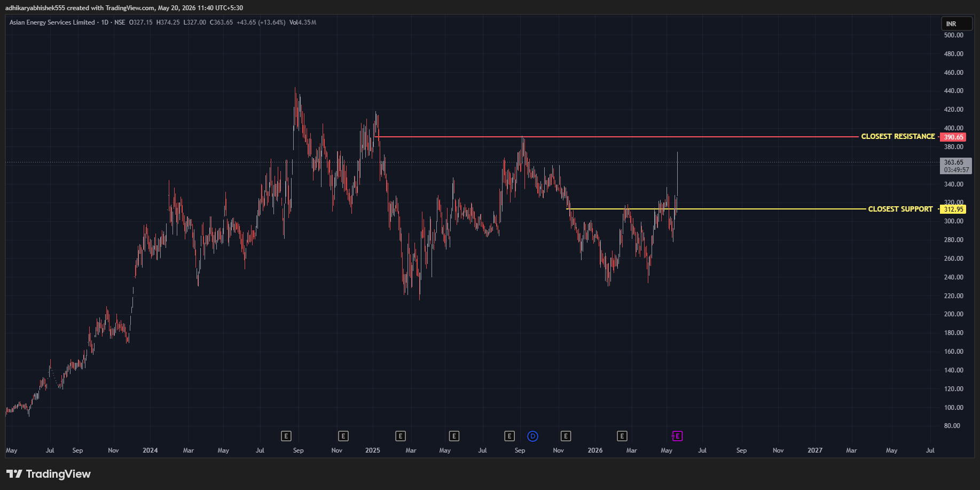This screenshot has width=980, height=490.
Task: Select the CLOSEST SUPPORT text label
Action: (900, 209)
